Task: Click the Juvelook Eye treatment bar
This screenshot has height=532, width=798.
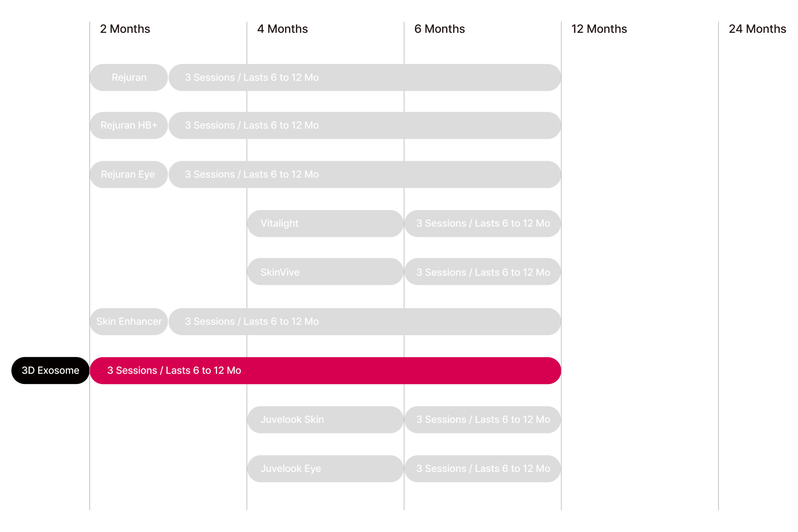Action: [x=325, y=468]
